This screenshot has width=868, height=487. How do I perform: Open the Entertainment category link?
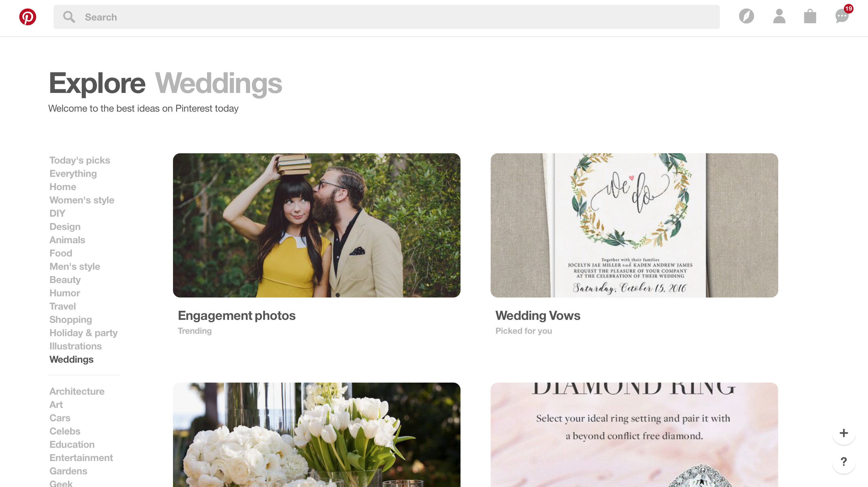[x=81, y=458]
